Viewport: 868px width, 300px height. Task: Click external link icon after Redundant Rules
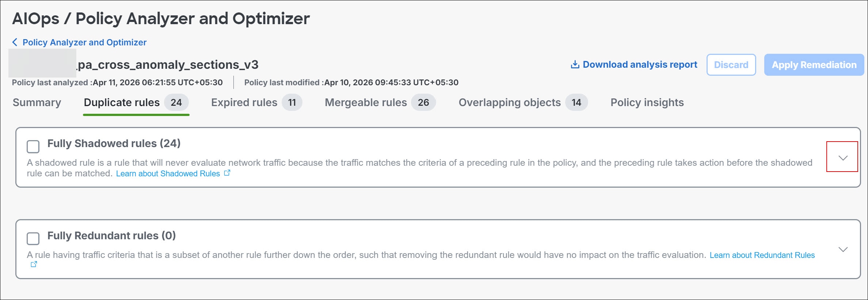tap(34, 264)
